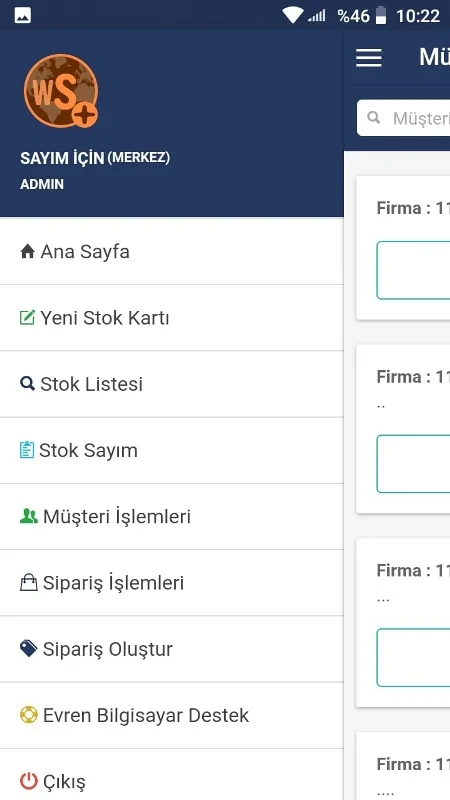
Task: Click the green people icon for Müşteri İşlemleri
Action: [x=29, y=516]
